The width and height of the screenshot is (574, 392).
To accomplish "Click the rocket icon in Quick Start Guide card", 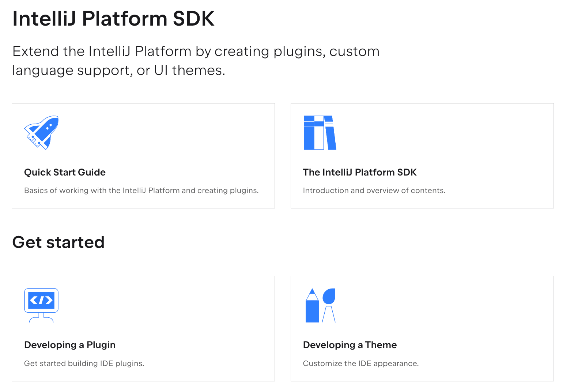I will coord(41,133).
